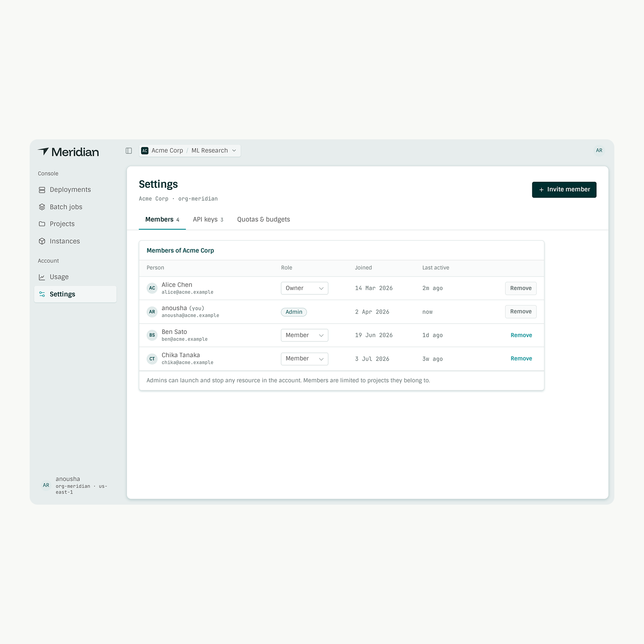Open Settings in the sidebar
Viewport: 644px width, 644px height.
point(75,294)
